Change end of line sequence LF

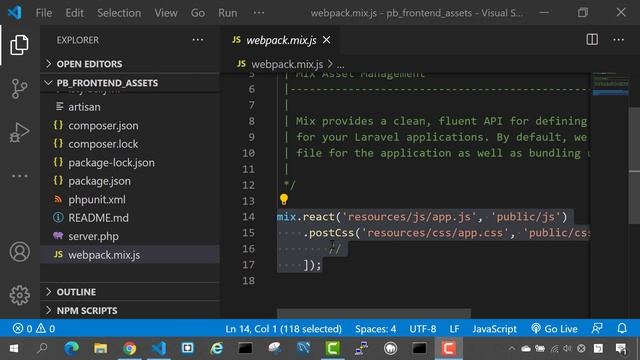(454, 329)
